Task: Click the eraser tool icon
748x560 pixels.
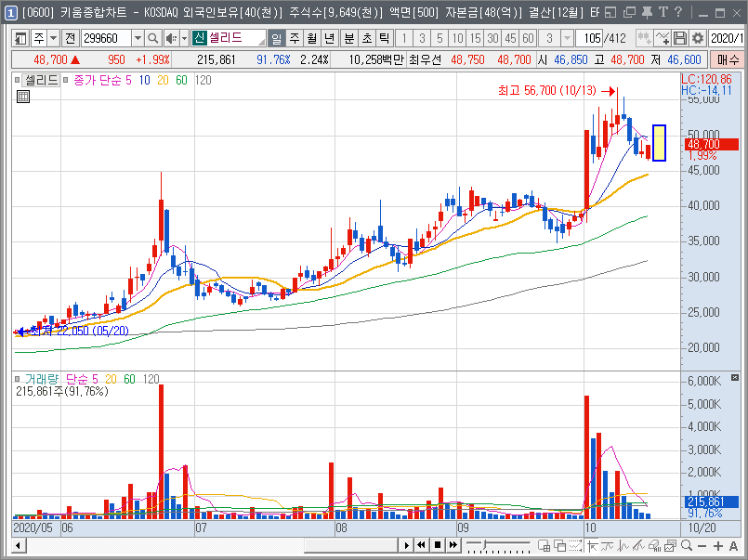Action: pos(654,545)
